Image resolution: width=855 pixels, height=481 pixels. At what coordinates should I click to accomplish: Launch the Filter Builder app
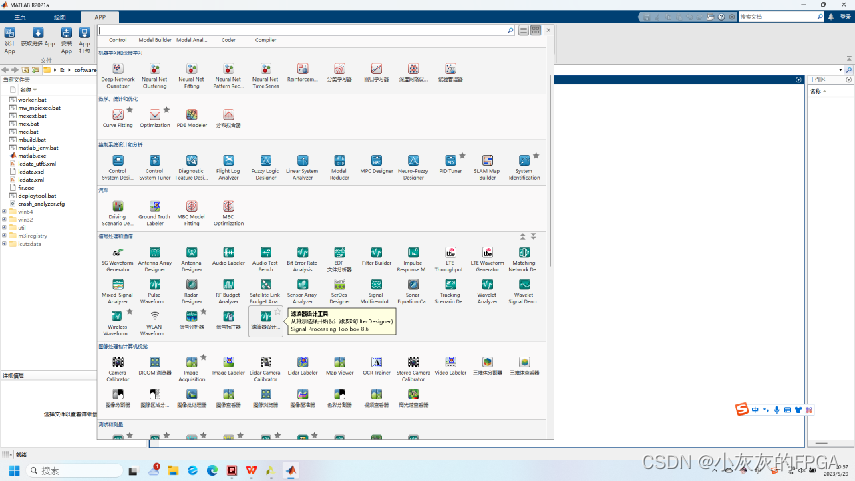tap(376, 256)
